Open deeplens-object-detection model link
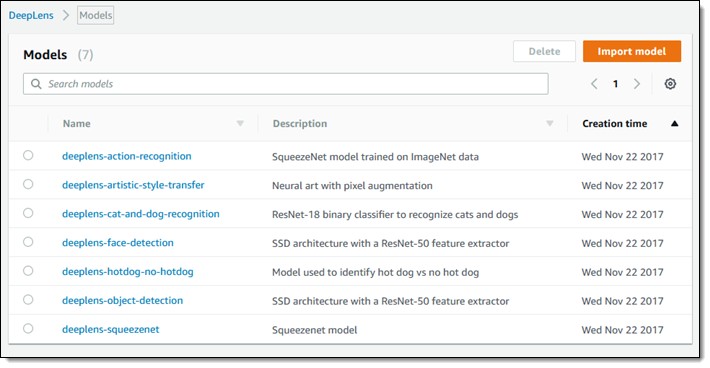 122,300
